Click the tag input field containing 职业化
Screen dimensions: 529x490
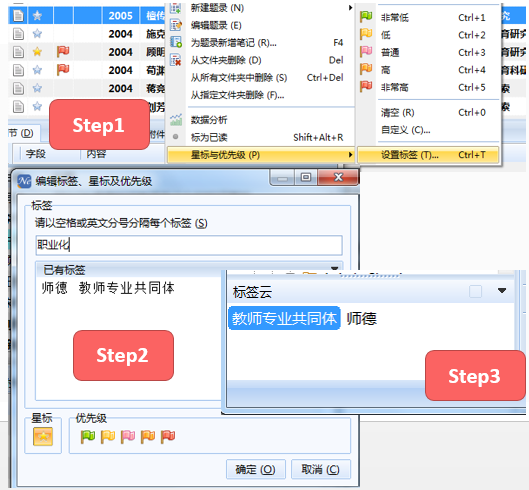click(x=189, y=245)
